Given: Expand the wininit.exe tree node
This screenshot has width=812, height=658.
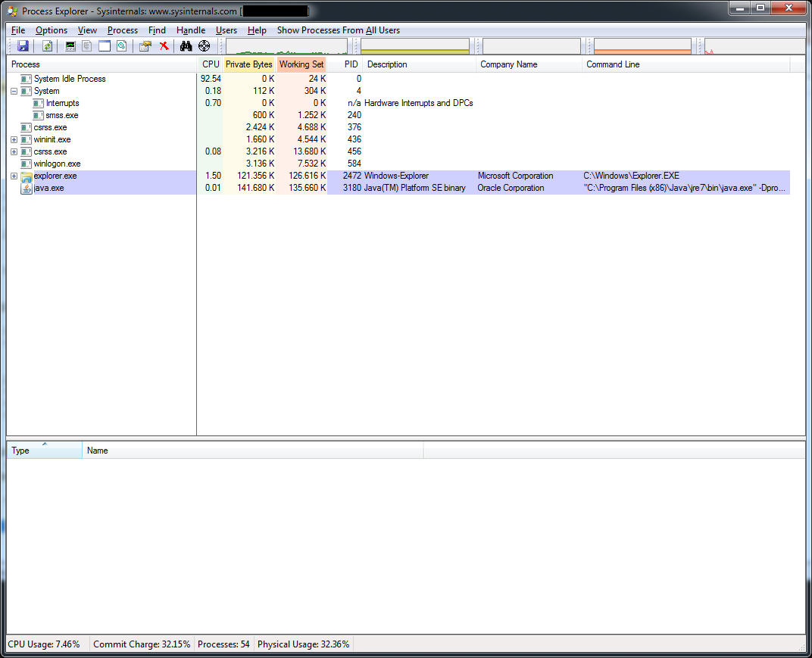Looking at the screenshot, I should 14,140.
